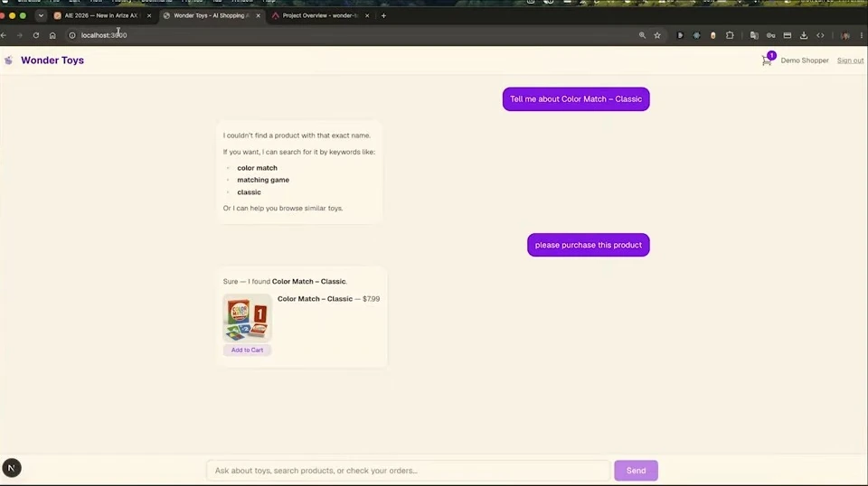Click the Demo Shopper user name
The width and height of the screenshot is (868, 486).
(805, 61)
